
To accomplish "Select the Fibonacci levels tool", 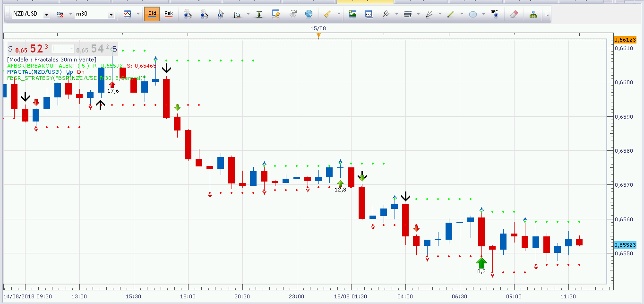I will [408, 14].
